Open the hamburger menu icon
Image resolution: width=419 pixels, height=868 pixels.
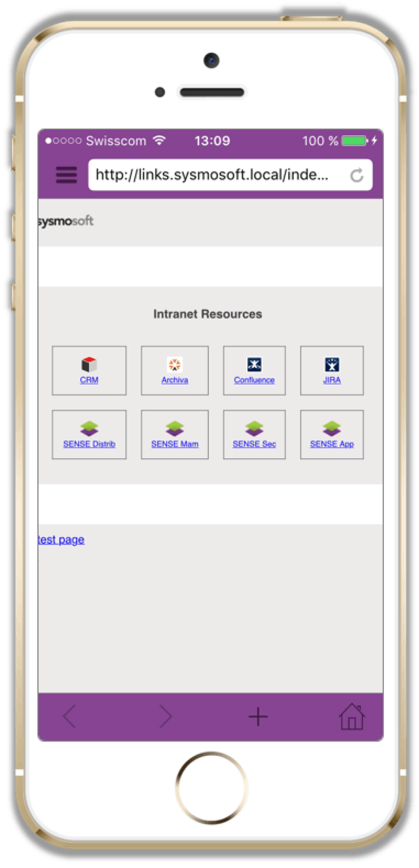pos(66,175)
